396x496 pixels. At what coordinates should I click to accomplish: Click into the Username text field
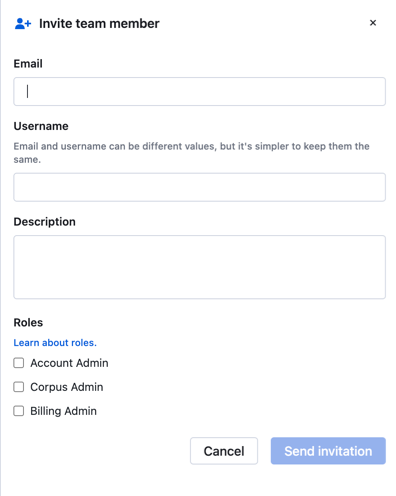[199, 187]
